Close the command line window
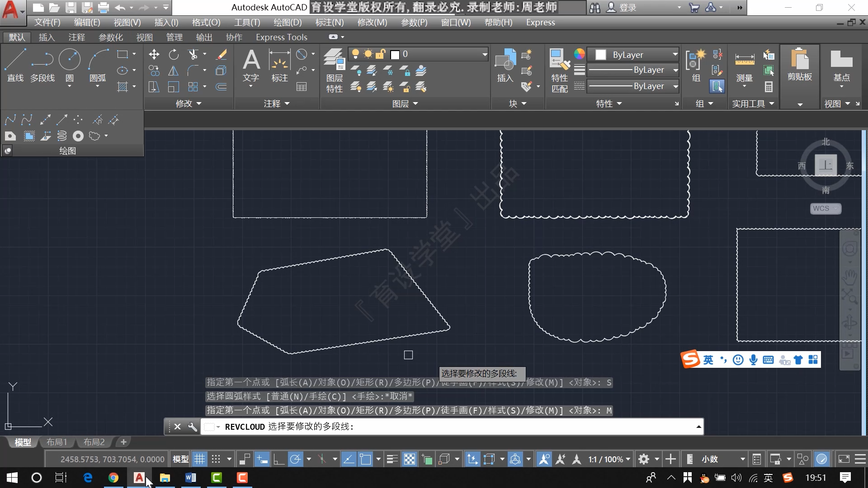Viewport: 868px width, 488px height. coord(177,427)
